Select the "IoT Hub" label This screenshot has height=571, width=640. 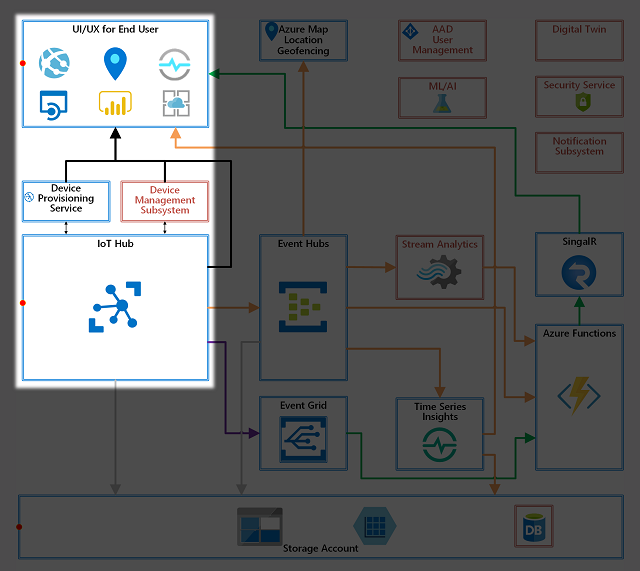tap(116, 244)
